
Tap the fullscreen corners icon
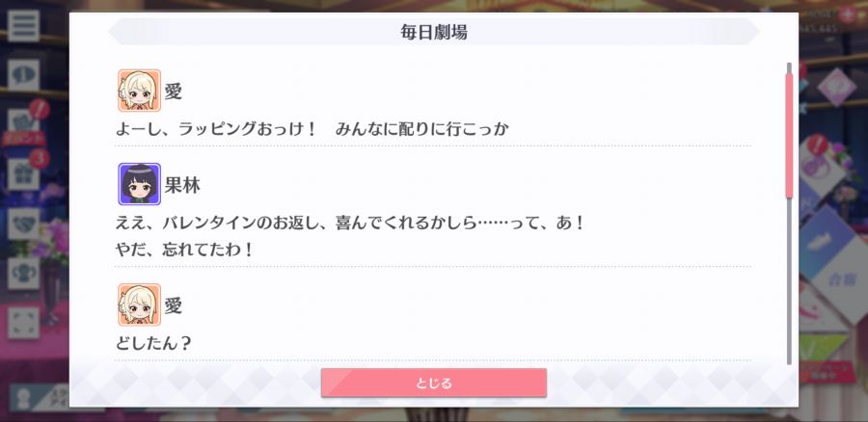point(23,323)
